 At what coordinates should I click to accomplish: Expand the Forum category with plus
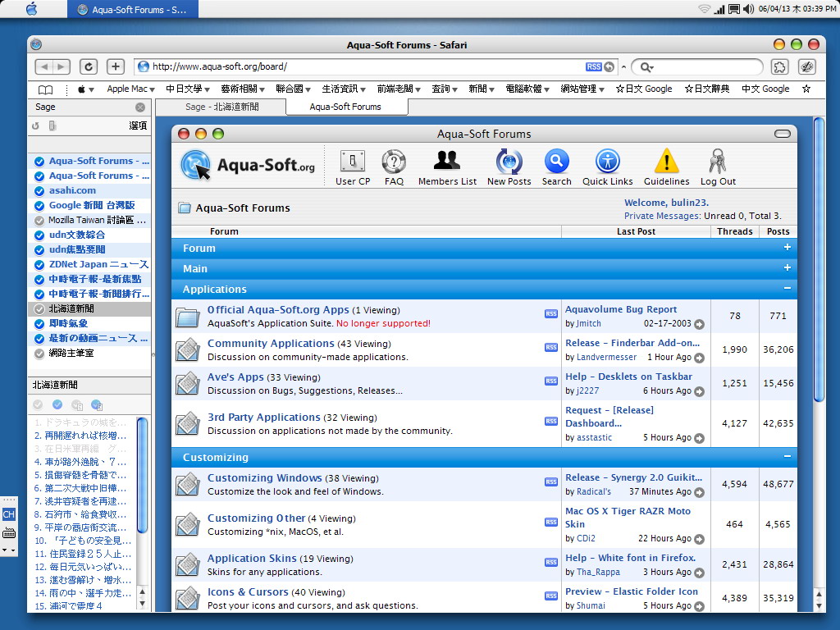(787, 248)
